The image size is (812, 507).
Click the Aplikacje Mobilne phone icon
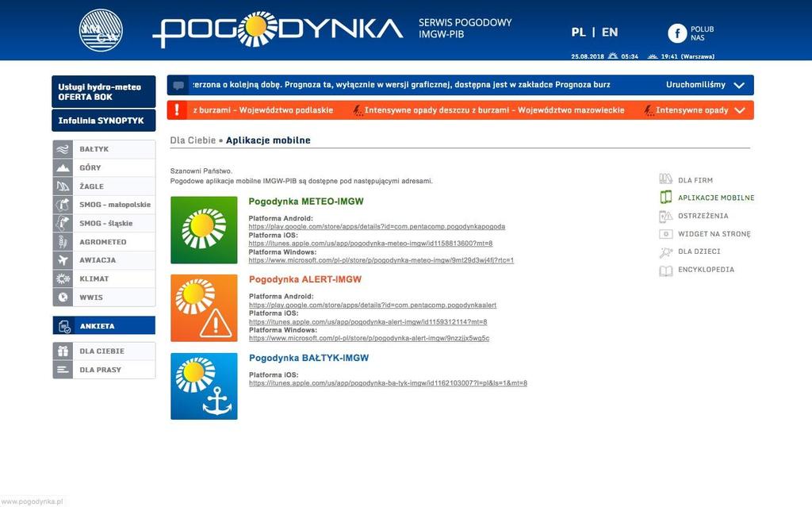tap(666, 197)
